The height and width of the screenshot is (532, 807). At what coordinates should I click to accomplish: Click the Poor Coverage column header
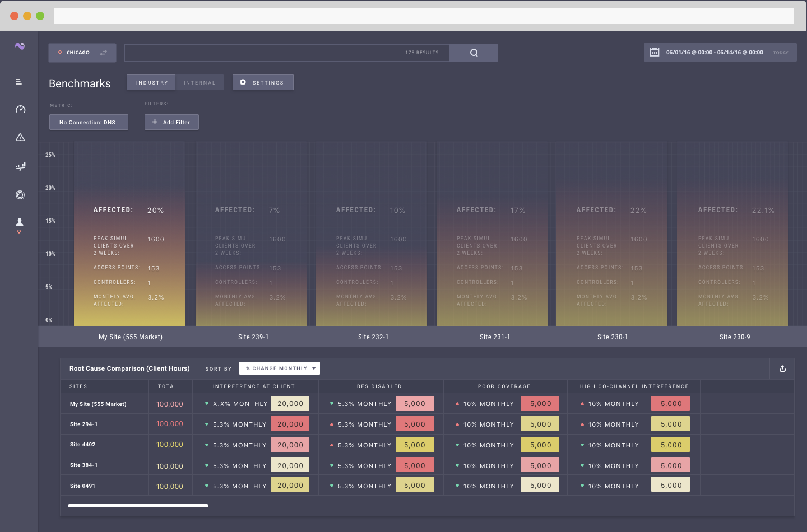(505, 386)
